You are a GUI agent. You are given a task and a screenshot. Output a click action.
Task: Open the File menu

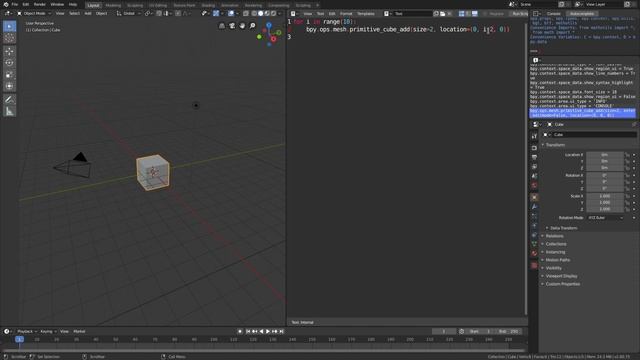pos(15,4)
